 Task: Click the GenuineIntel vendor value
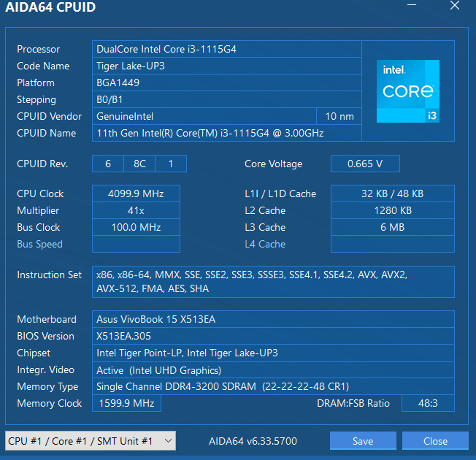(204, 116)
